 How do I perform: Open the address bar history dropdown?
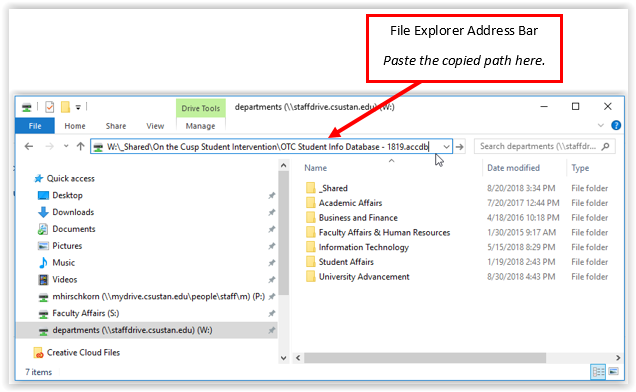(x=446, y=146)
